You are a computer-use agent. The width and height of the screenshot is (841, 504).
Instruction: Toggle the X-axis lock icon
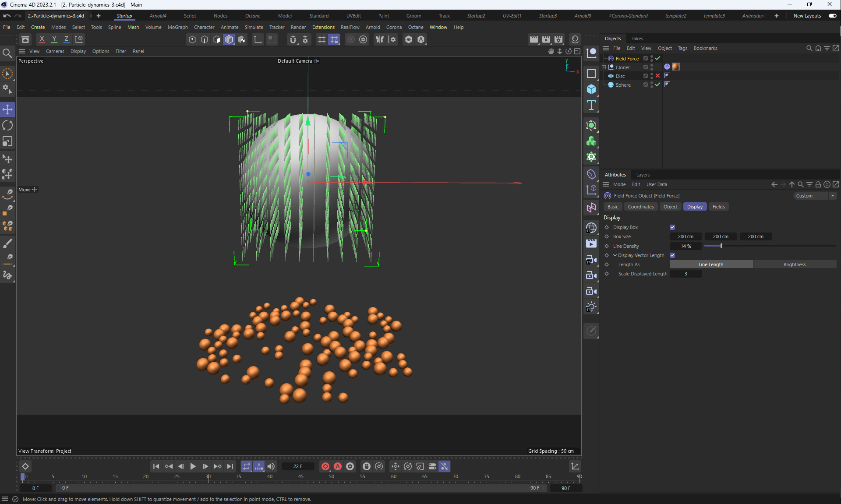(42, 39)
